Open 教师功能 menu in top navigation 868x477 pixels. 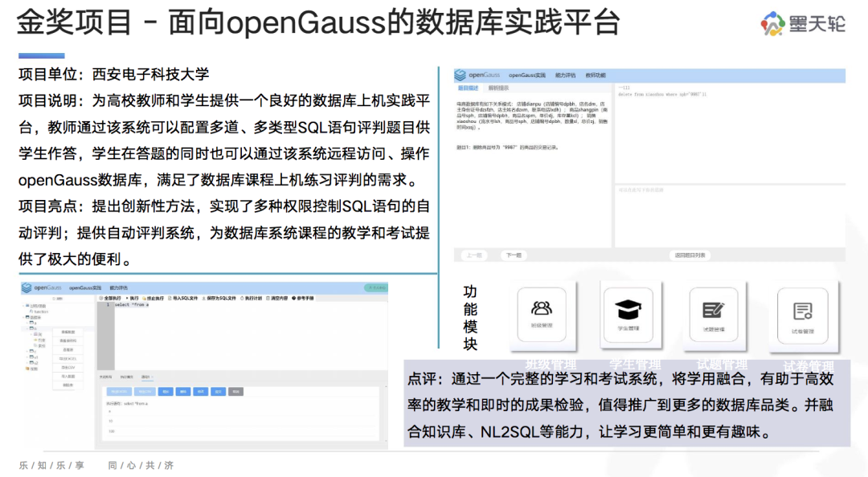pyautogui.click(x=596, y=75)
